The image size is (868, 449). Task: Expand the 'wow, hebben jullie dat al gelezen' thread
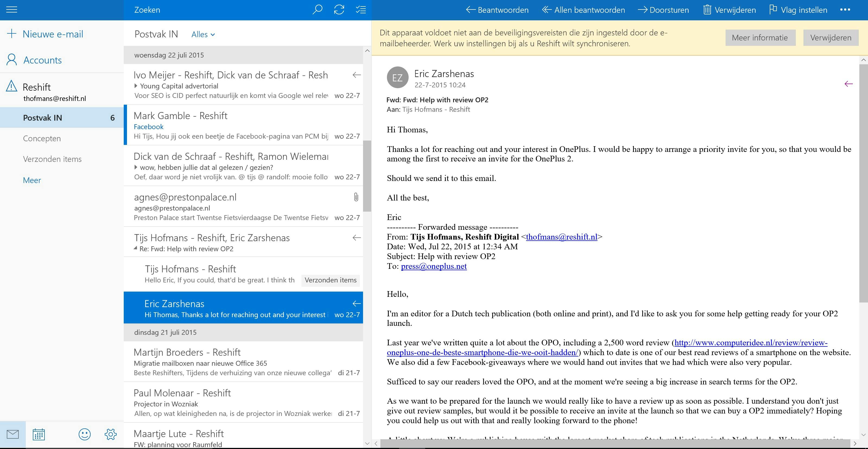pos(136,167)
